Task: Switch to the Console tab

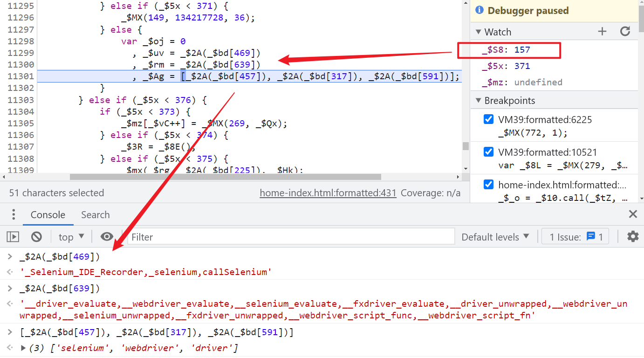Action: point(48,215)
